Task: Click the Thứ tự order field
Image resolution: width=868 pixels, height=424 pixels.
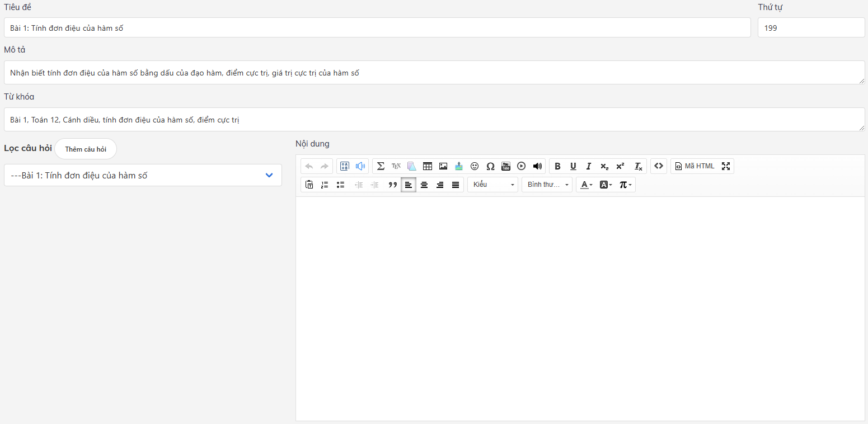Action: tap(811, 27)
